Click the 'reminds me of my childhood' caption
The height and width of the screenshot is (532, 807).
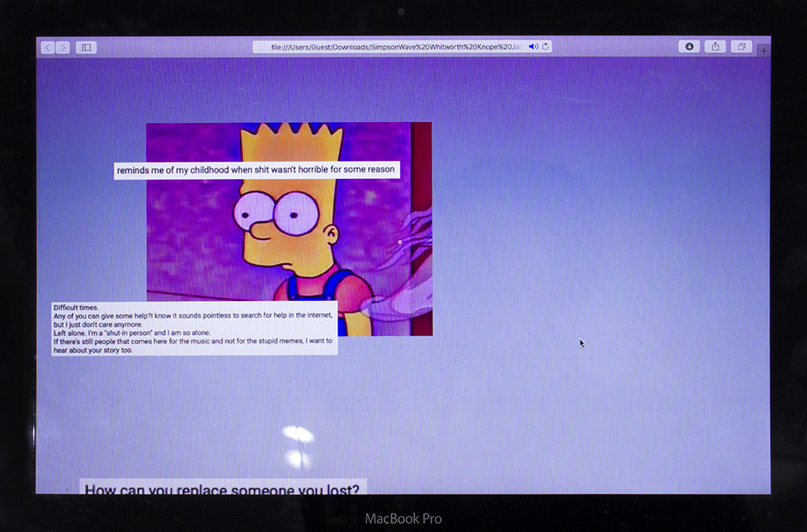pos(257,170)
